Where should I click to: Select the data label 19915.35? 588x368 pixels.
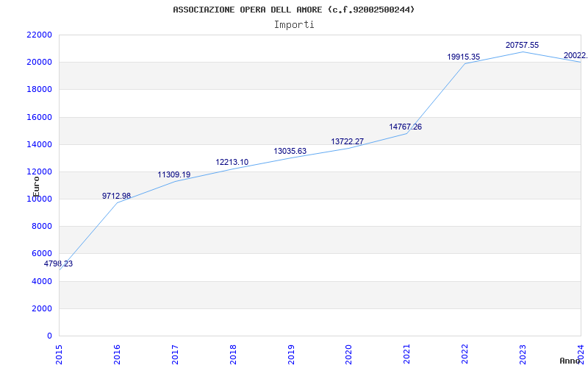click(464, 57)
